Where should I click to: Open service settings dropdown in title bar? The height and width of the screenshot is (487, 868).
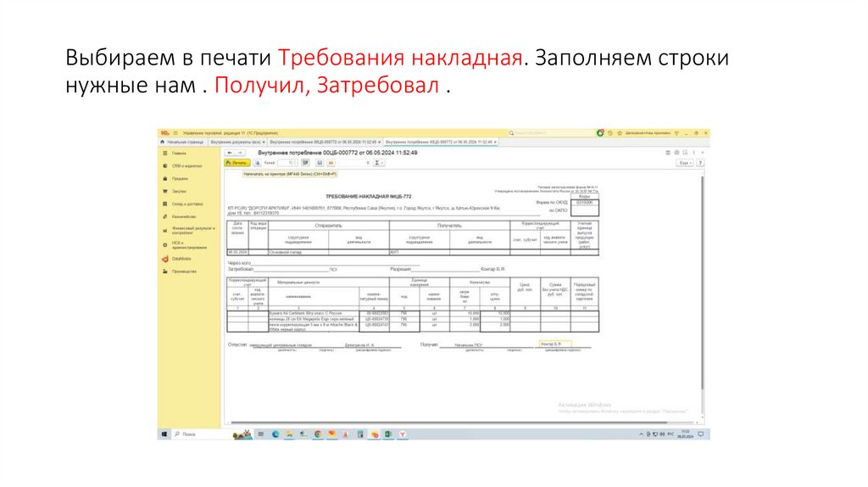[676, 133]
